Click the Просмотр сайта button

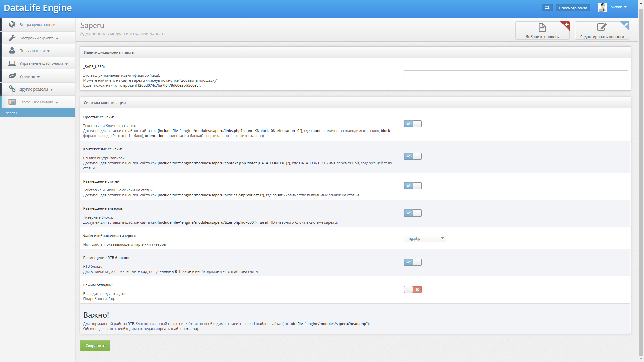tap(573, 8)
